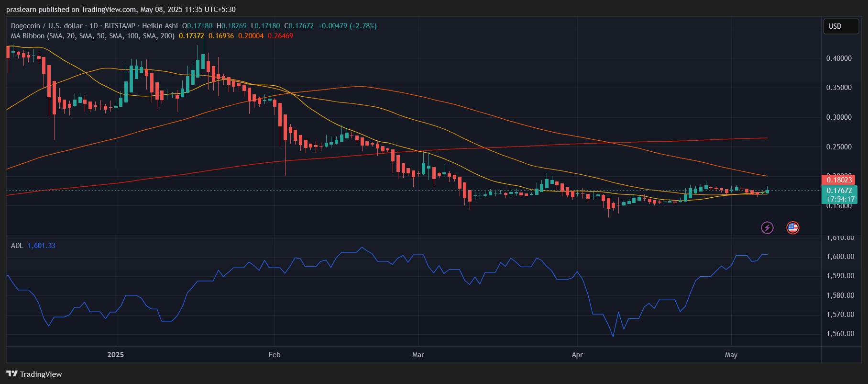Click the May label on the time axis
Screen dimensions: 868x384
731,355
